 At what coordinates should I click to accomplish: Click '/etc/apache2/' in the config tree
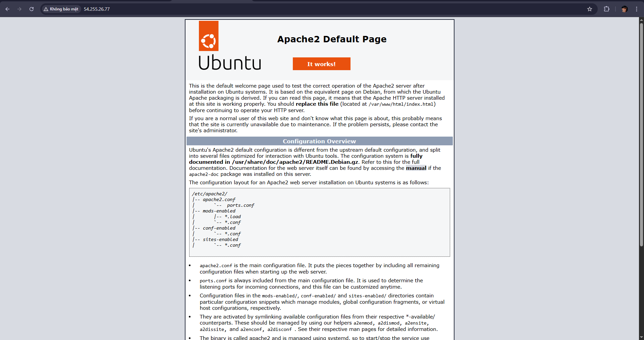click(210, 194)
